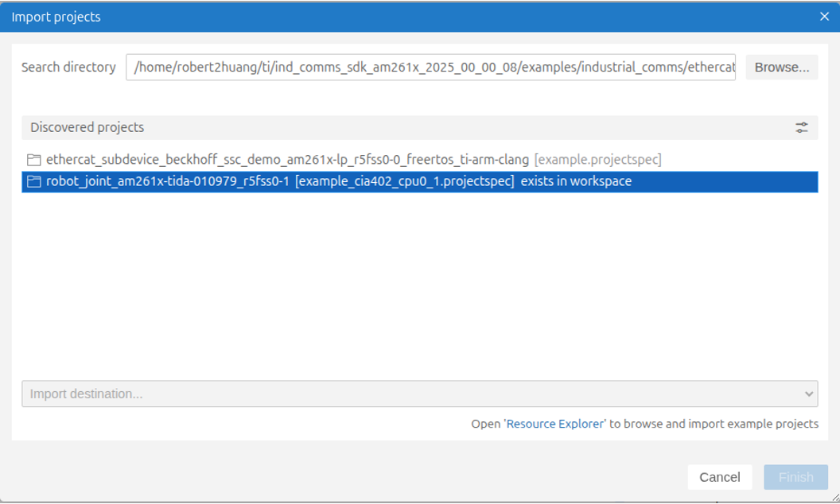Click the Discovered projects header label
The image size is (840, 504).
[87, 127]
